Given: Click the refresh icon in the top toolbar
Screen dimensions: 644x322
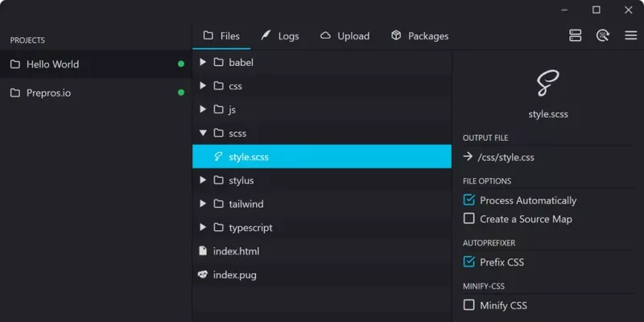Looking at the screenshot, I should pyautogui.click(x=602, y=35).
